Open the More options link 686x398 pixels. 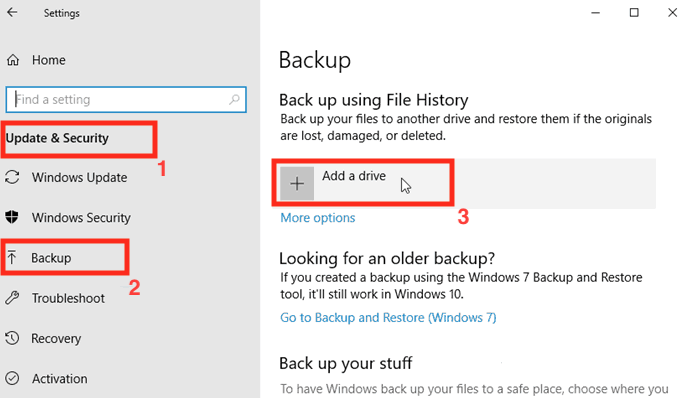(318, 218)
